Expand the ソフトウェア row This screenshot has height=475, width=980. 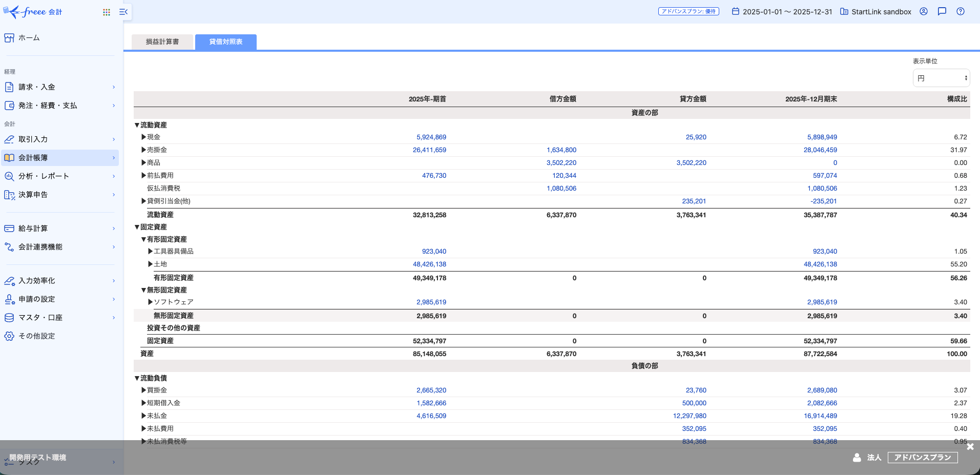point(151,302)
